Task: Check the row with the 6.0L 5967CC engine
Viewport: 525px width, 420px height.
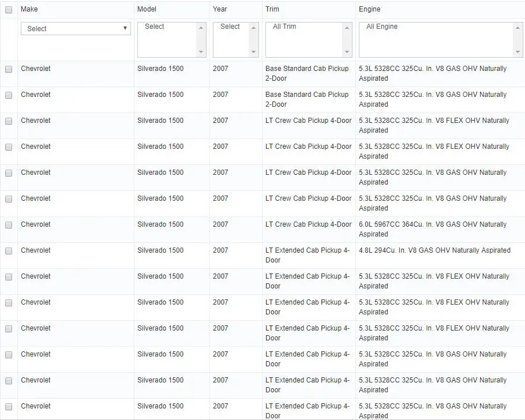Action: [x=9, y=225]
